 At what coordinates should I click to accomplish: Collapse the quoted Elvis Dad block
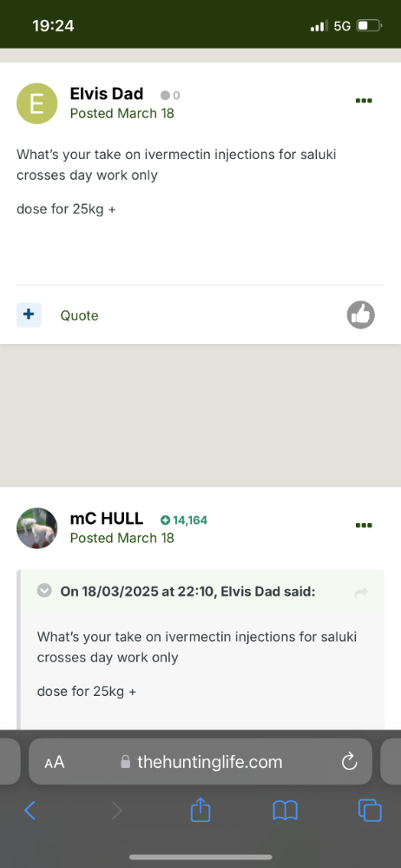44,591
